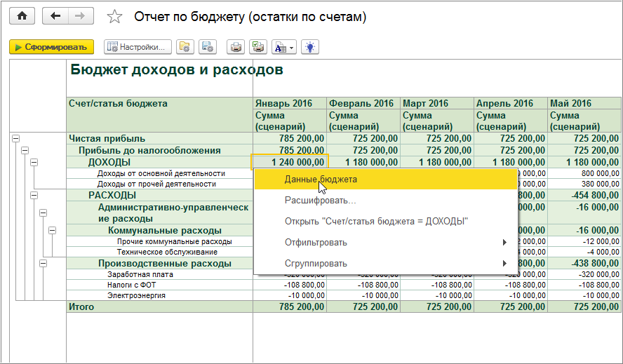This screenshot has height=364, width=623.
Task: Open print preview icon
Action: click(257, 47)
